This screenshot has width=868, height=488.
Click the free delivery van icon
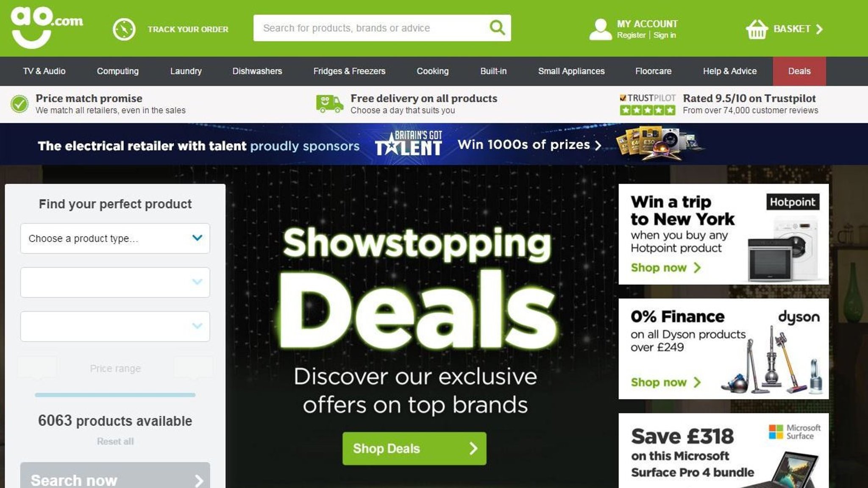click(330, 104)
